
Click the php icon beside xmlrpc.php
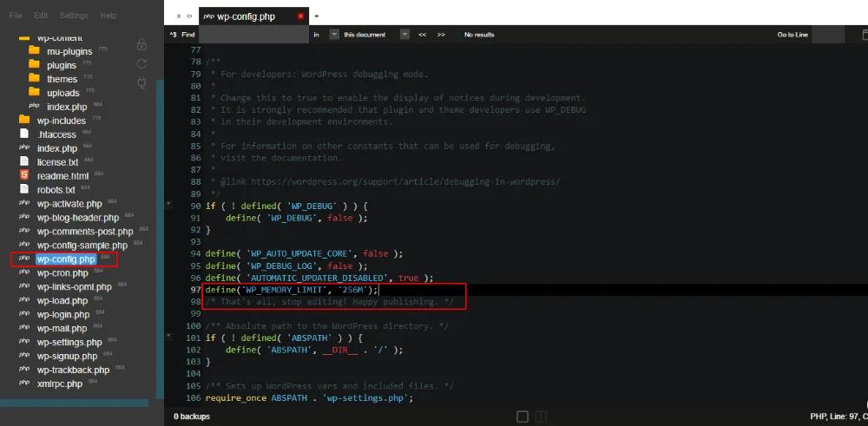click(24, 383)
